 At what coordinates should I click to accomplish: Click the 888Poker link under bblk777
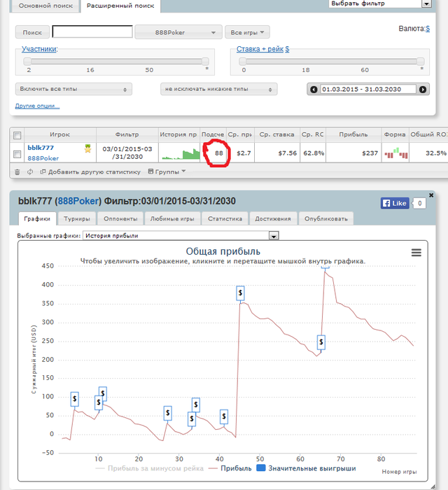coord(43,158)
